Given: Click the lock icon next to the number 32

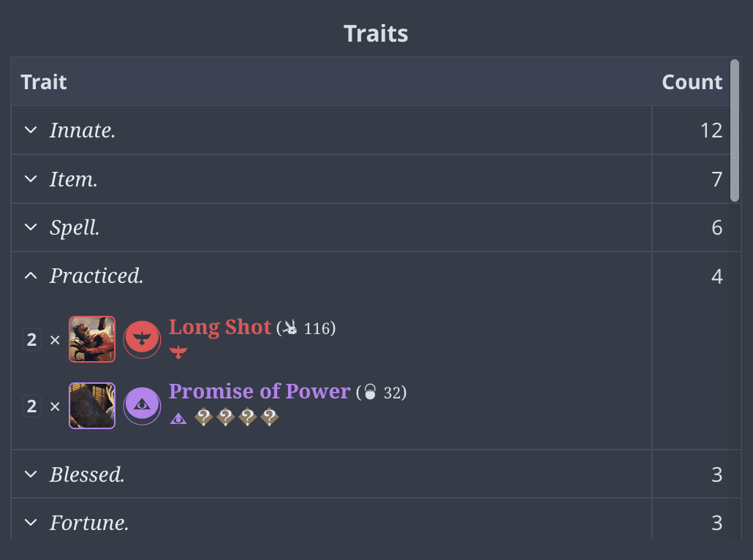Looking at the screenshot, I should (370, 393).
